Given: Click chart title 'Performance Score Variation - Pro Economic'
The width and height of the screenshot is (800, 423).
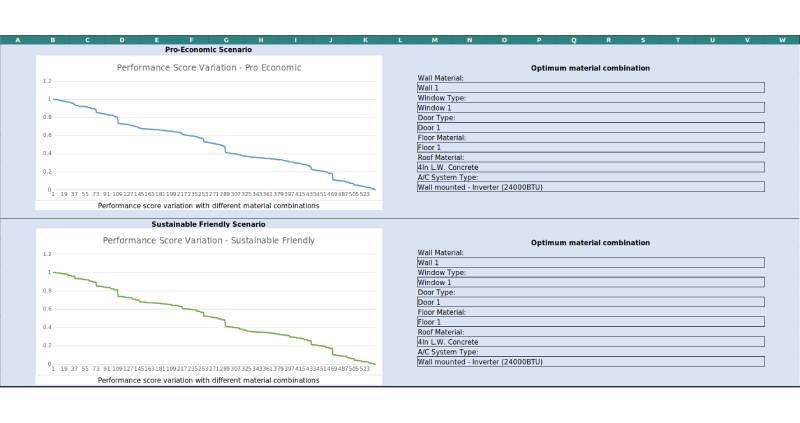Looking at the screenshot, I should 209,68.
